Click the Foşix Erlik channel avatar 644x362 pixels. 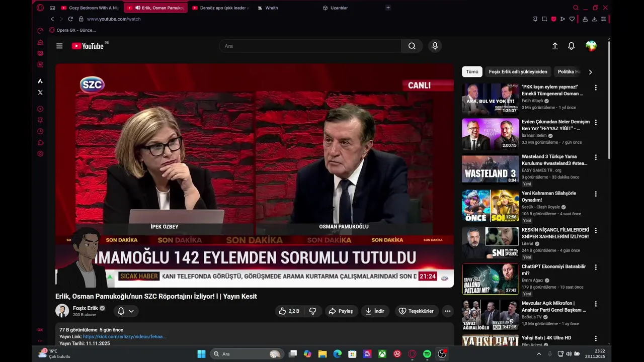[x=62, y=311]
